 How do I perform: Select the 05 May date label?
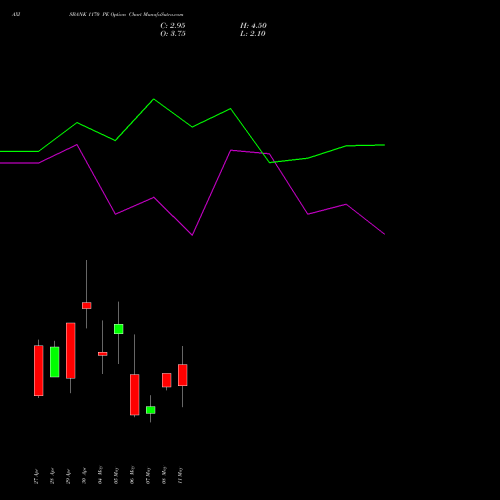(116, 475)
